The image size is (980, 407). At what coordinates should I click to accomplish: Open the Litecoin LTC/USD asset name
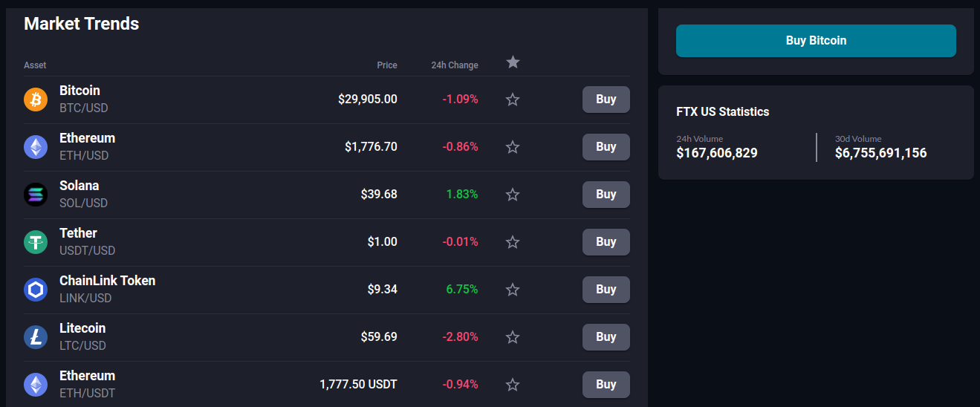click(82, 328)
